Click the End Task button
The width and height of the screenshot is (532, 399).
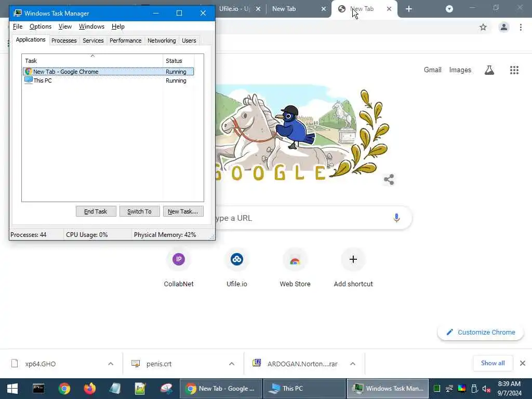pyautogui.click(x=96, y=211)
